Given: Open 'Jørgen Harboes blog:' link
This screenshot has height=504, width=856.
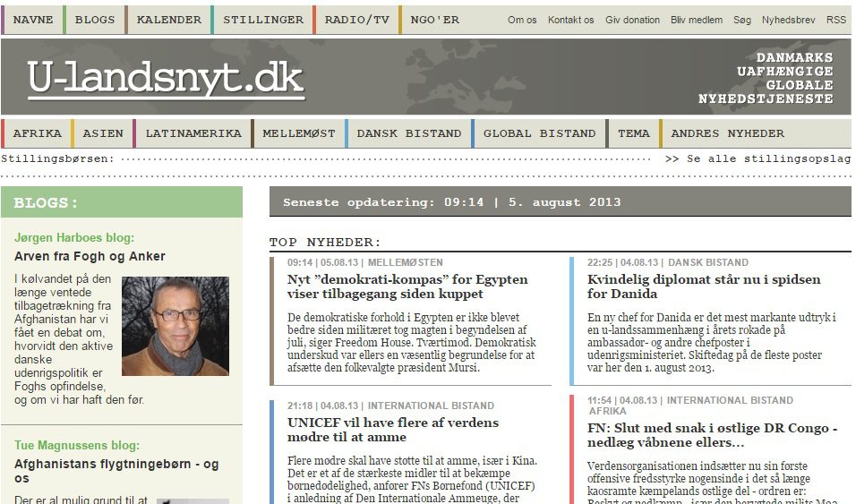Looking at the screenshot, I should pos(74,237).
